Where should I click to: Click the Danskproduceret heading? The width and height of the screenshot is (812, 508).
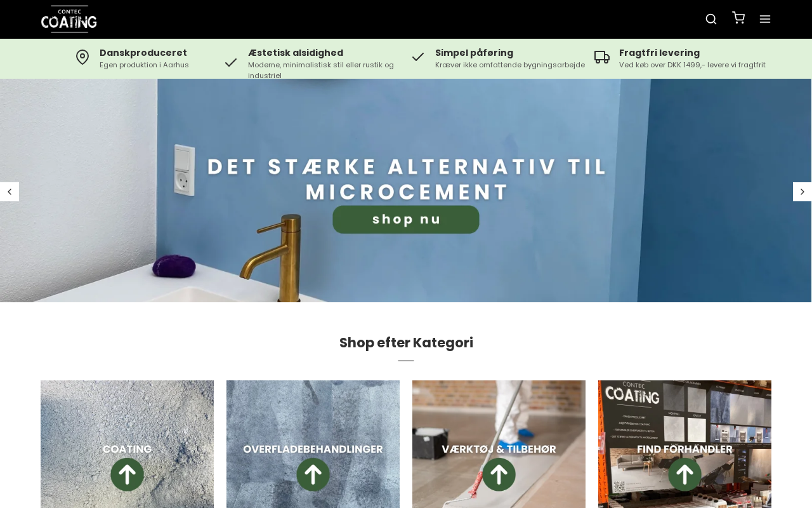pos(143,53)
